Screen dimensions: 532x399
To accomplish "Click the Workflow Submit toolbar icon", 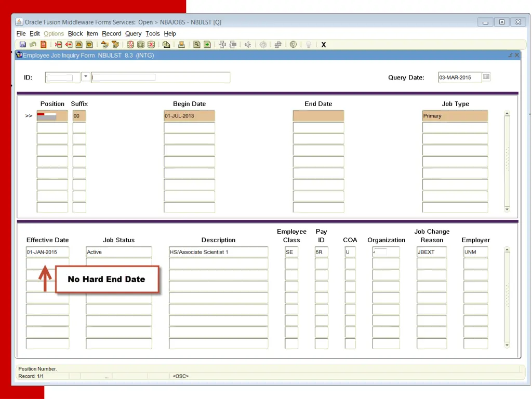I will 222,45.
